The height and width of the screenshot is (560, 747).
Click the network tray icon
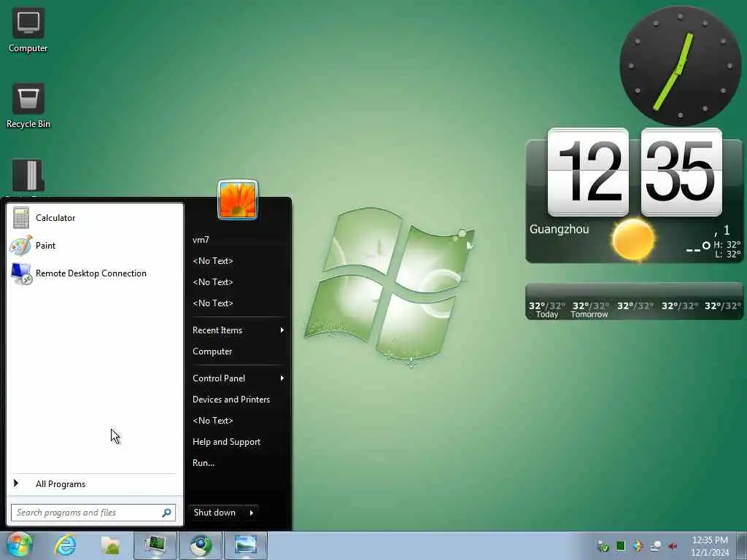656,546
